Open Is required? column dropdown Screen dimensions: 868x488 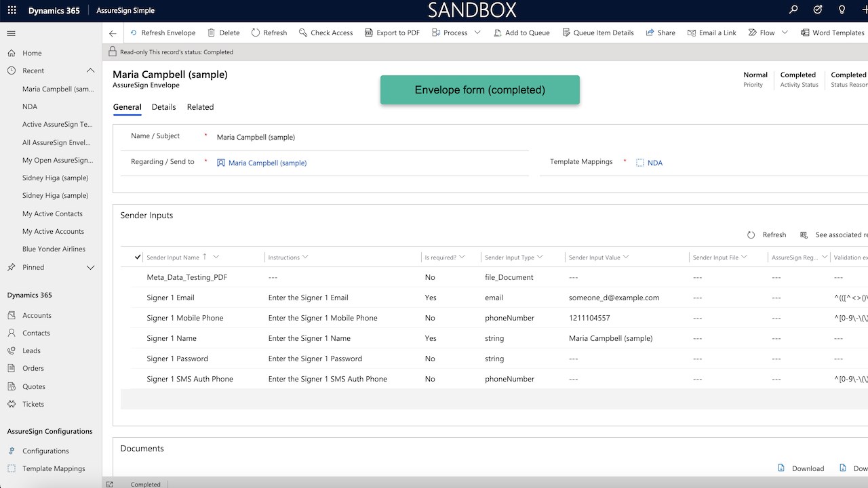[462, 257]
